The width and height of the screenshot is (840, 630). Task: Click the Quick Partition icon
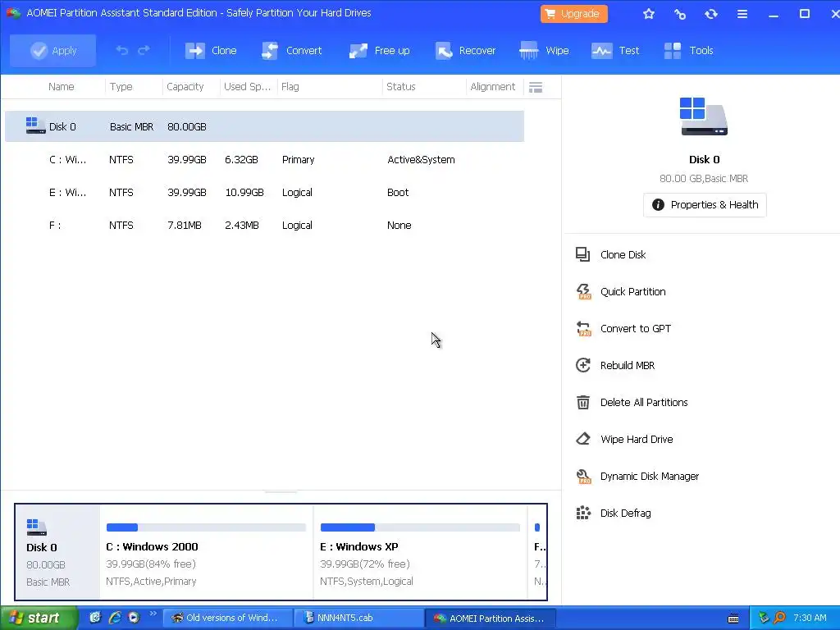pyautogui.click(x=583, y=291)
